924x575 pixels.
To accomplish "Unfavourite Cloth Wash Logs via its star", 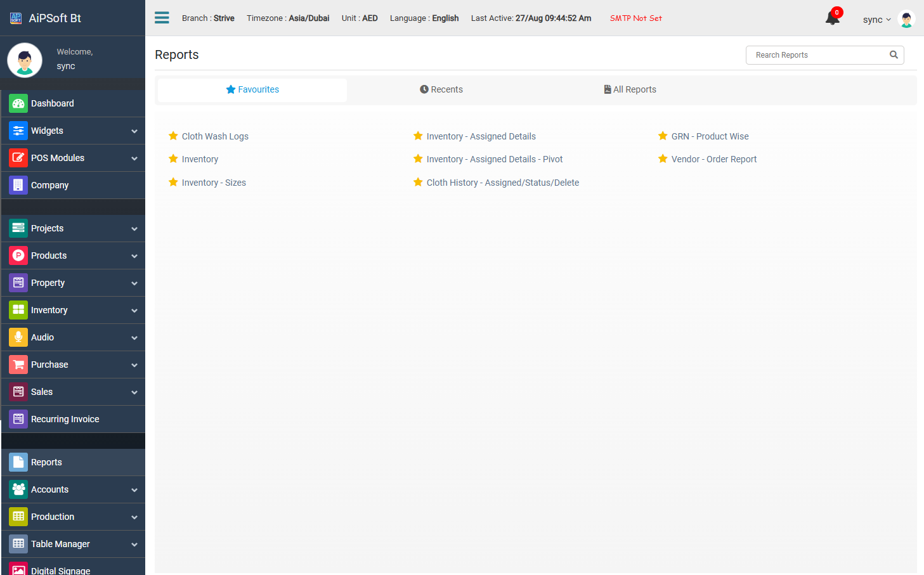I will tap(173, 136).
